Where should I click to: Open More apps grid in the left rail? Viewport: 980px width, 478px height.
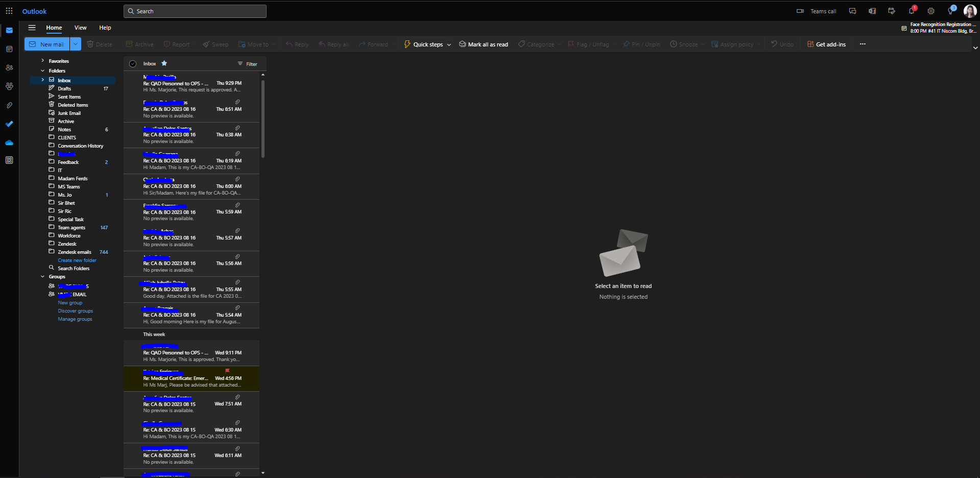pyautogui.click(x=9, y=160)
